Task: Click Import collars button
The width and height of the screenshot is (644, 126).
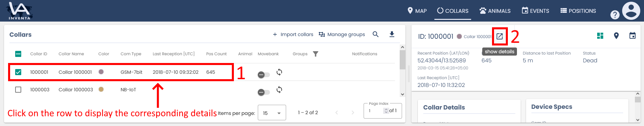Action: (293, 34)
